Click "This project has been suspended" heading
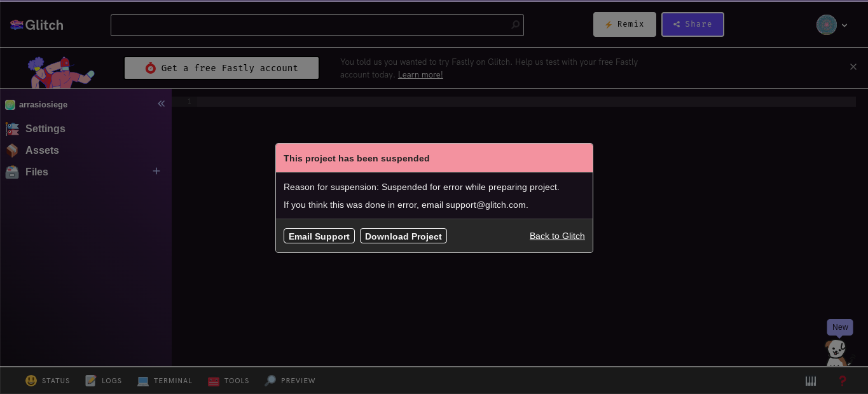Image resolution: width=868 pixels, height=394 pixels. [x=356, y=158]
